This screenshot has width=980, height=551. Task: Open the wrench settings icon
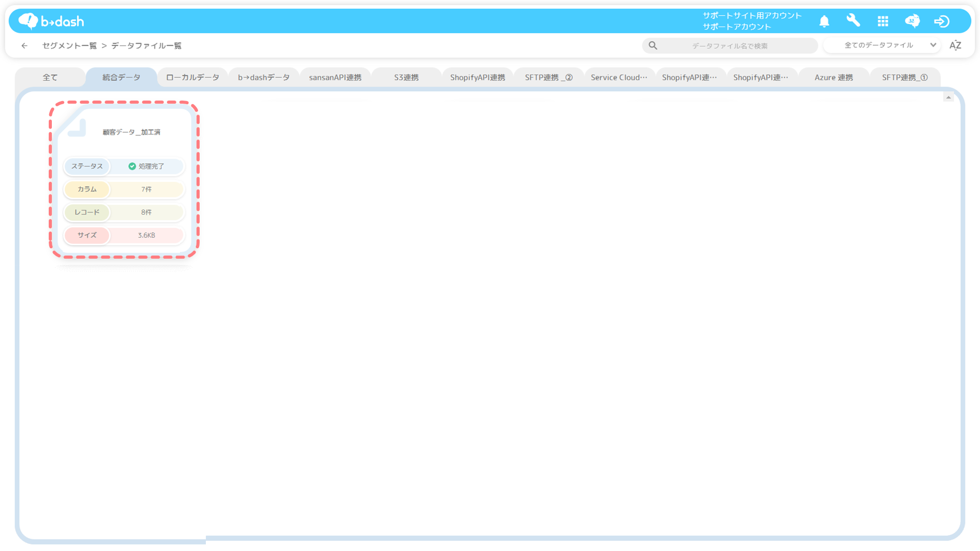[853, 21]
